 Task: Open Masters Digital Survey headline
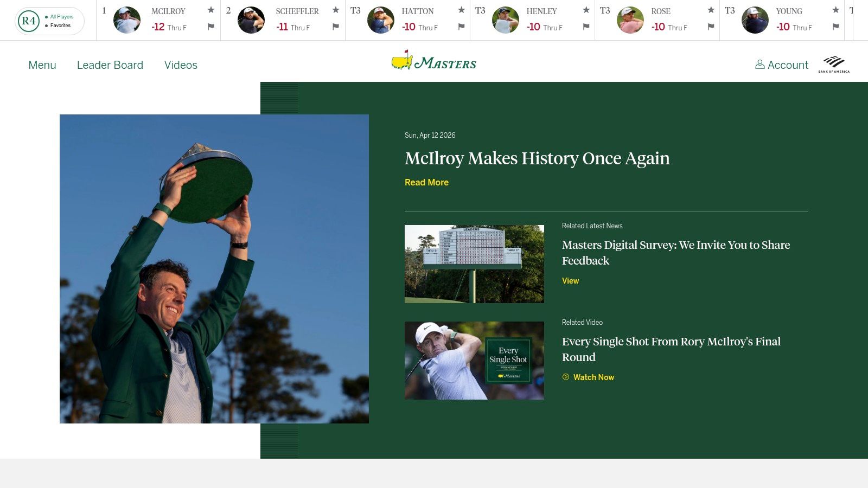[676, 253]
